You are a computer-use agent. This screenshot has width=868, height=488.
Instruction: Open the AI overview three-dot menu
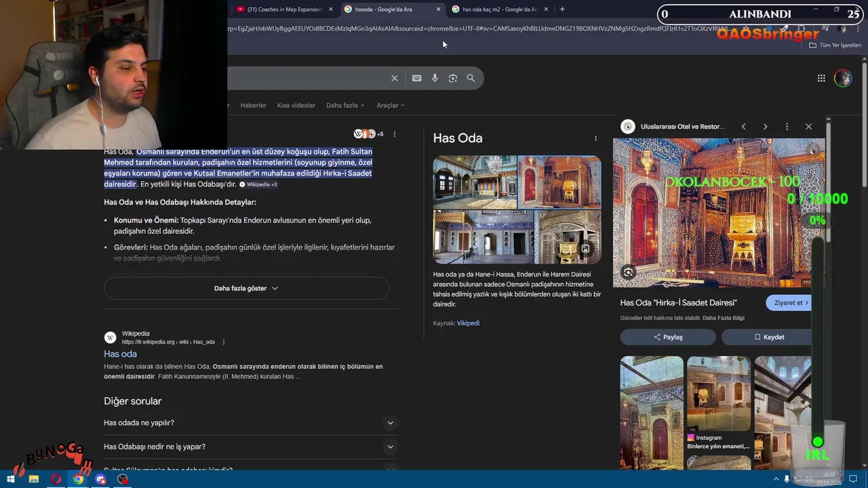pos(394,134)
